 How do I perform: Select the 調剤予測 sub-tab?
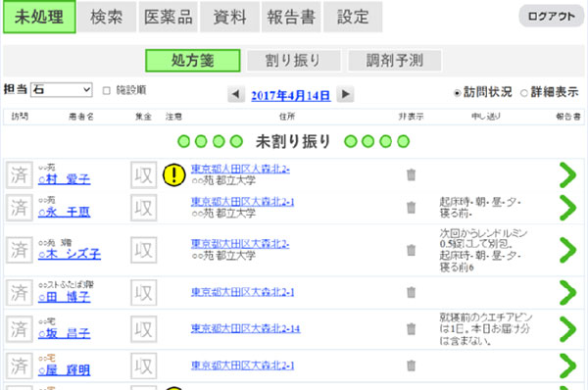(x=395, y=61)
